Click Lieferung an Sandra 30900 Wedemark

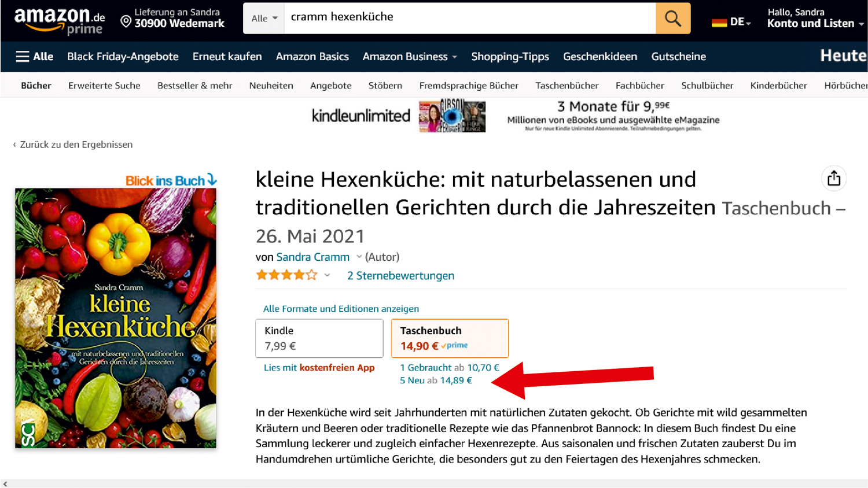point(172,18)
